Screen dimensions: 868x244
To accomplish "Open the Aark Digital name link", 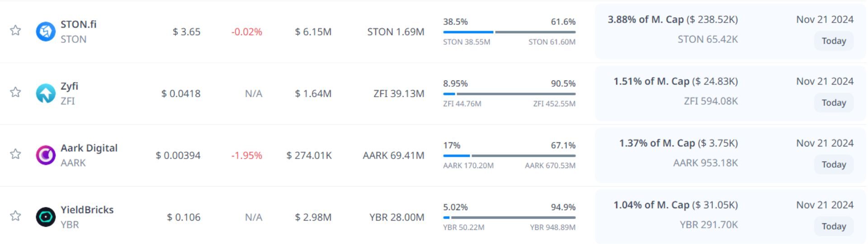I will pos(89,148).
